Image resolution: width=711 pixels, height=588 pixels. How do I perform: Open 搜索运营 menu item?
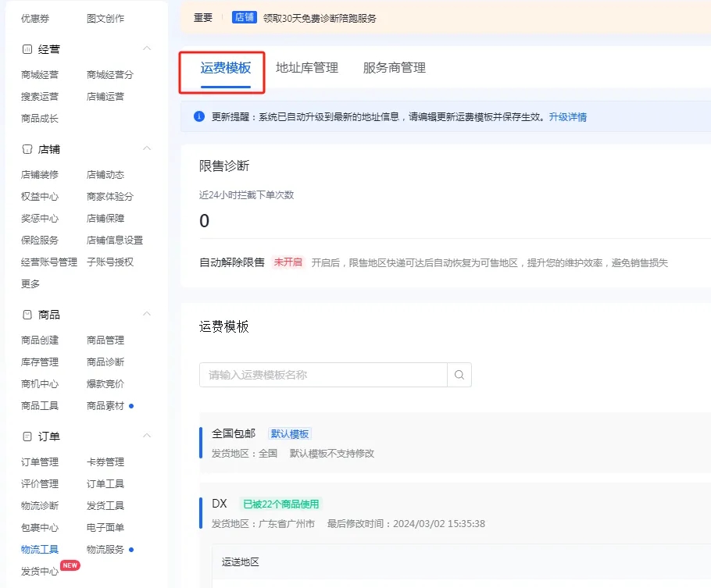coord(39,97)
